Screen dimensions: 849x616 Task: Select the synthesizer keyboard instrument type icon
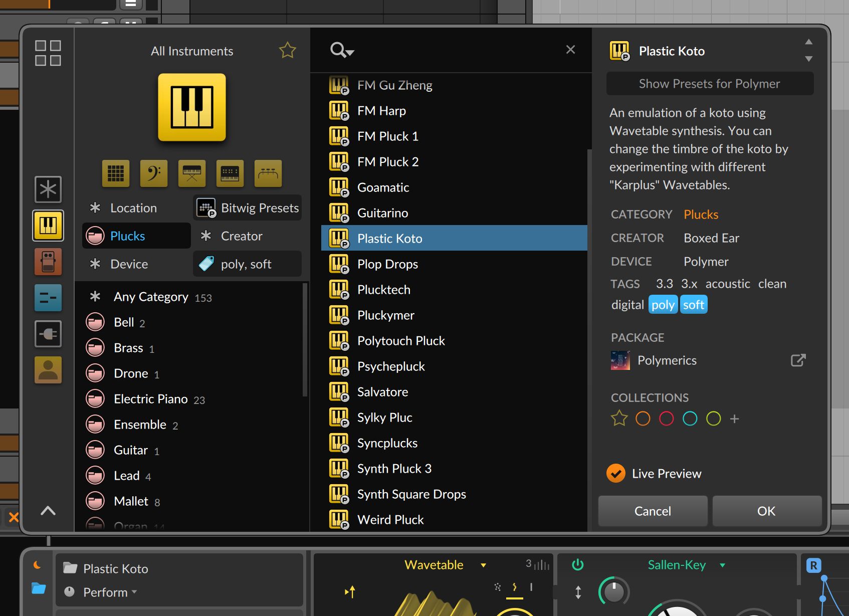[230, 173]
